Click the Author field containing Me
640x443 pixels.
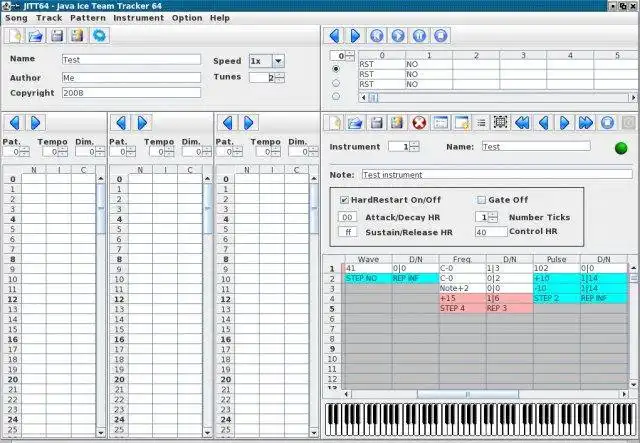(131, 78)
